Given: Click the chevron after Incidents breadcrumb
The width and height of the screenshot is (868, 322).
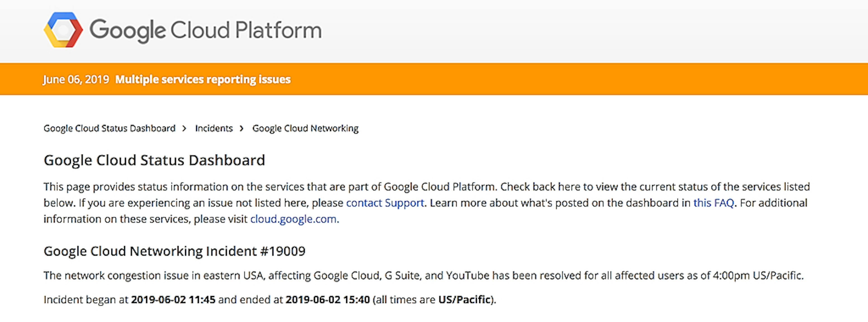Looking at the screenshot, I should (x=242, y=128).
